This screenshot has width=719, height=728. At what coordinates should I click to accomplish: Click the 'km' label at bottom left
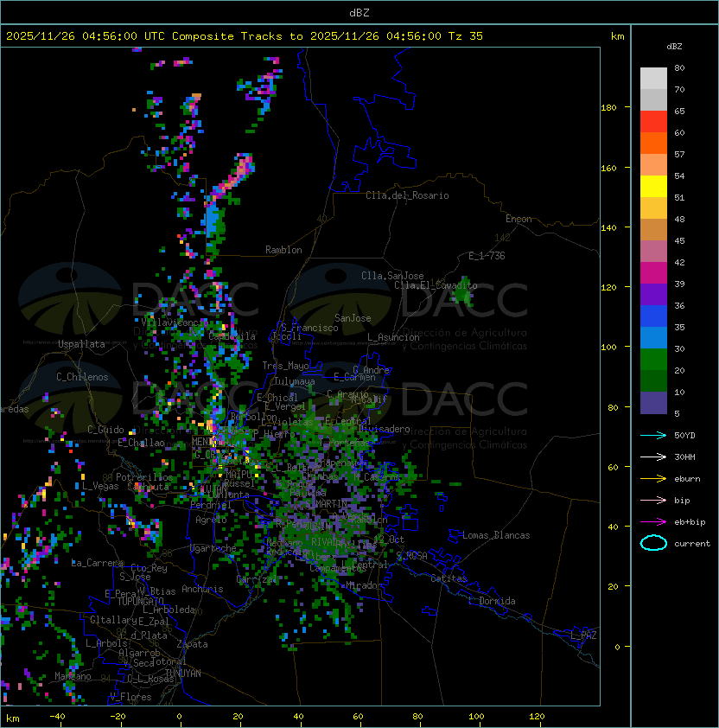tap(13, 718)
